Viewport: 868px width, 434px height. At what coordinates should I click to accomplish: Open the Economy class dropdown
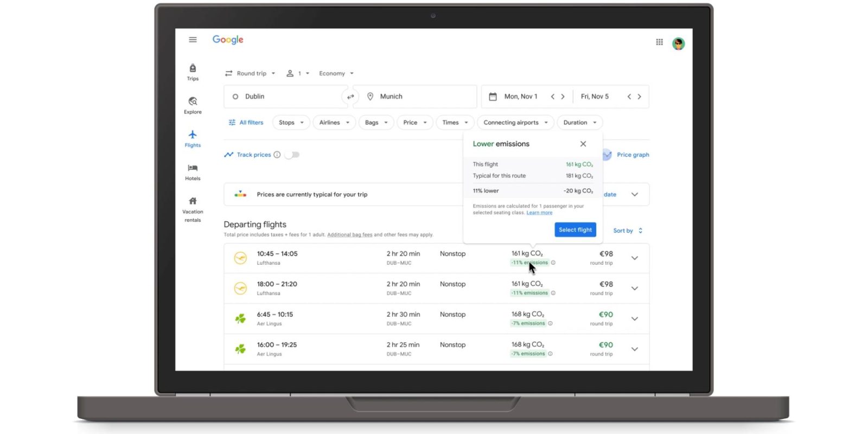pyautogui.click(x=336, y=73)
